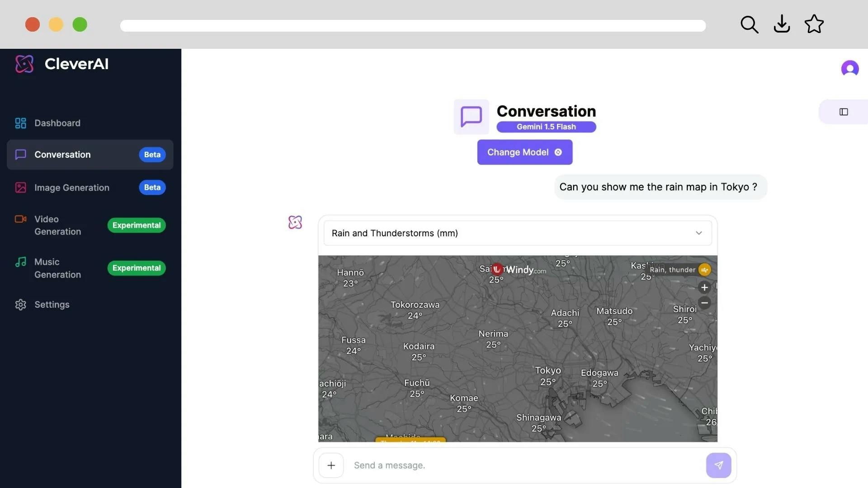Click the yellow minimize window button
Screen dimensions: 868x488
tap(56, 24)
